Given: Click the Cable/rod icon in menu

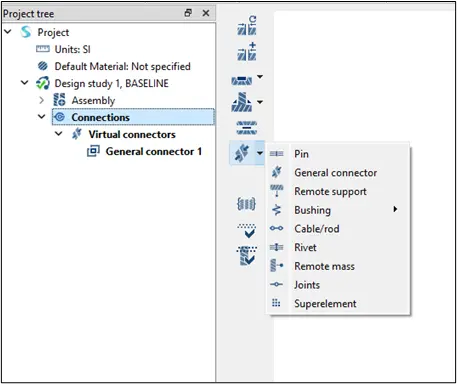Looking at the screenshot, I should point(276,228).
